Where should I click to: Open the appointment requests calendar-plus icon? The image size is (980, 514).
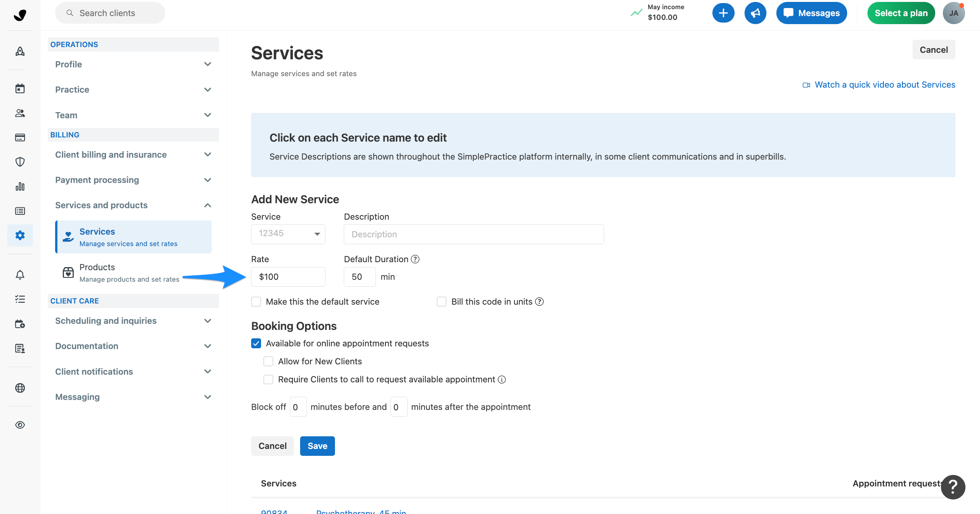[x=20, y=324]
